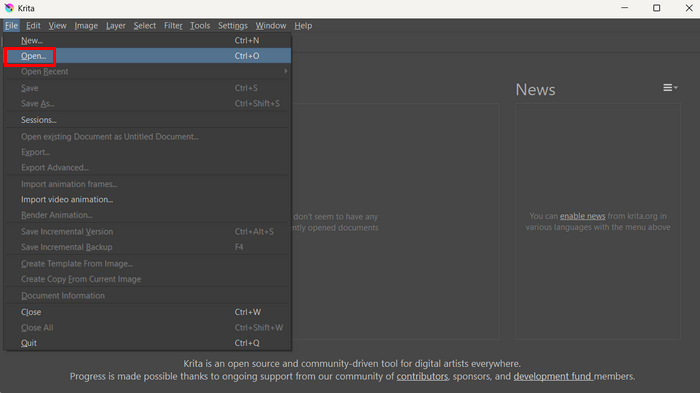
Task: Click the Close All menu entry
Action: 147,327
